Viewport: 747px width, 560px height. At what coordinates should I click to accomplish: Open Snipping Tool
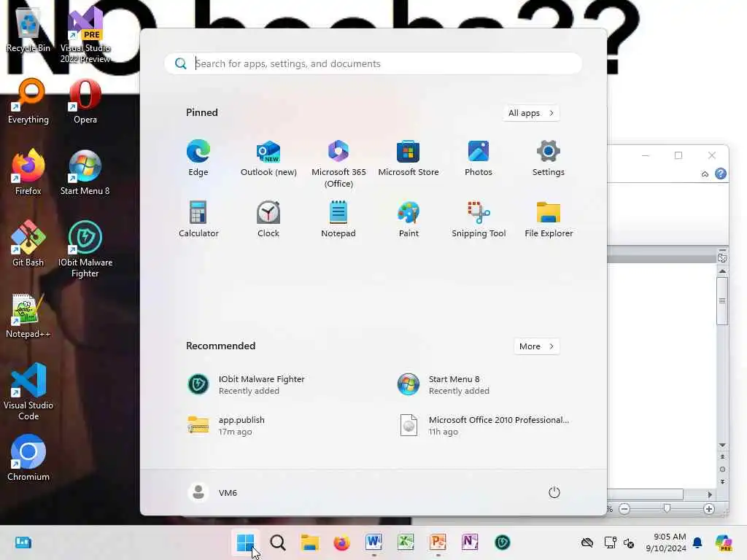pos(479,219)
